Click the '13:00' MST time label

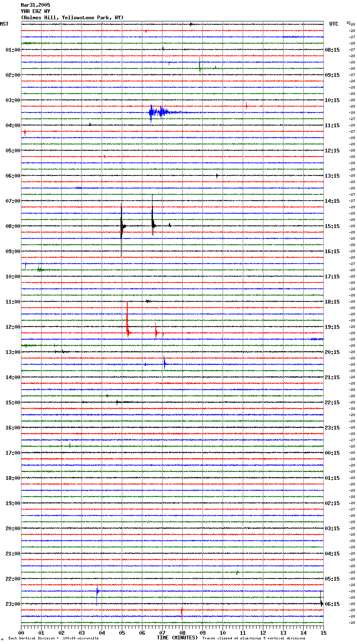(13, 352)
